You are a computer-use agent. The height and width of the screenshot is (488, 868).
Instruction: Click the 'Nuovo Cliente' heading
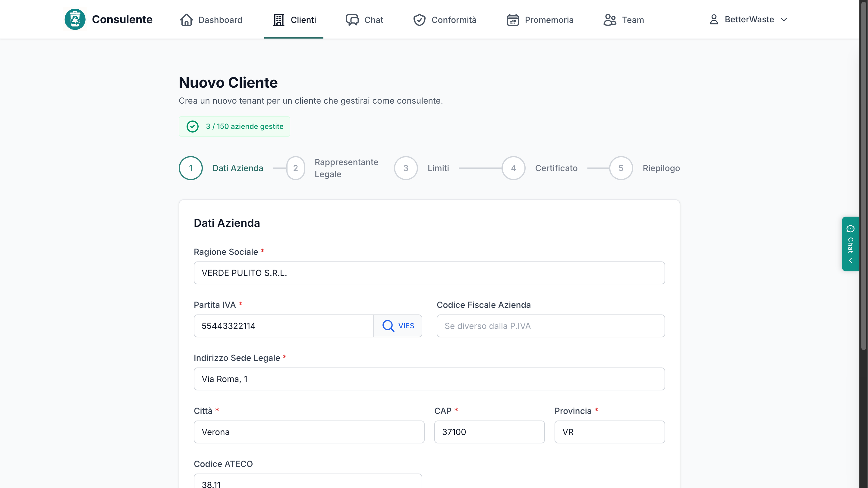228,83
